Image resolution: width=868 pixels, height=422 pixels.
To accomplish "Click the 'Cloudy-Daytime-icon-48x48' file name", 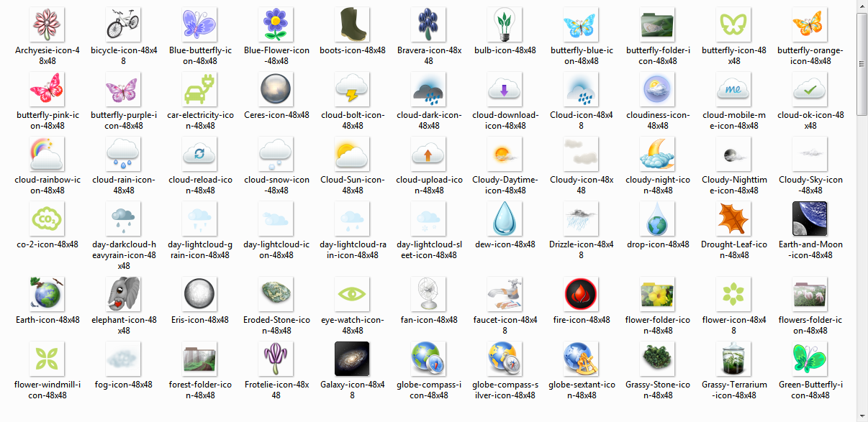I will coord(505,185).
